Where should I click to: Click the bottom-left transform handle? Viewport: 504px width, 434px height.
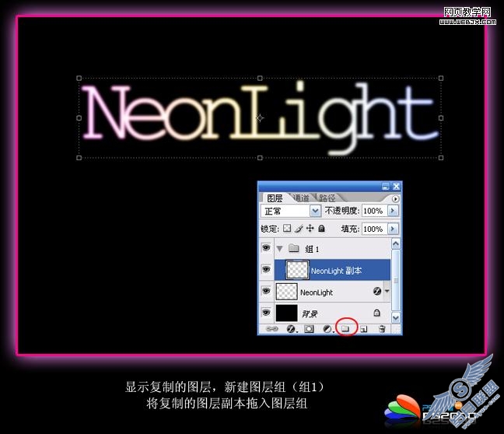point(79,158)
